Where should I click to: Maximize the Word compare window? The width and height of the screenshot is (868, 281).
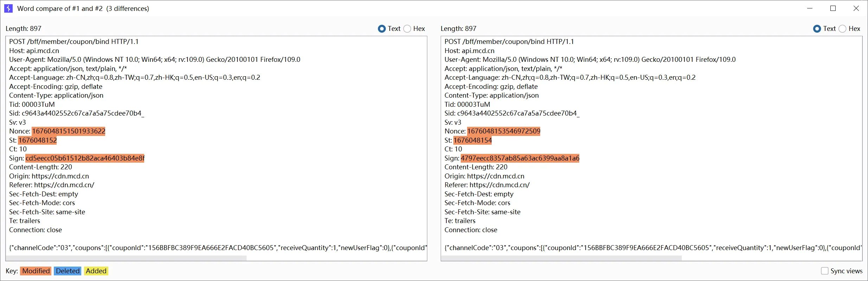click(833, 8)
